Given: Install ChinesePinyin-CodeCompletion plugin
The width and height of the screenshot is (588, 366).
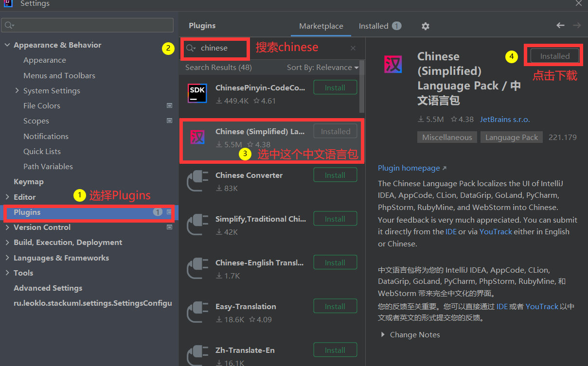Looking at the screenshot, I should pos(335,87).
